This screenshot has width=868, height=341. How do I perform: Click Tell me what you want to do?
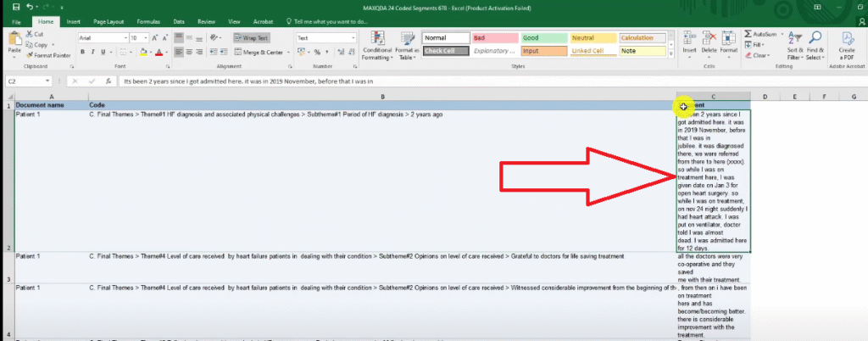coord(327,21)
